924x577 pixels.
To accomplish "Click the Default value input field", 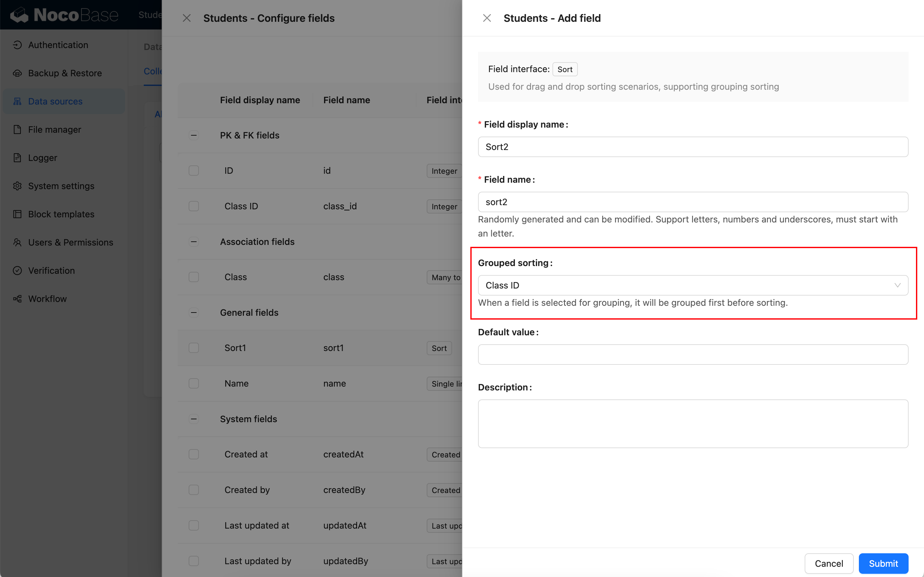I will 693,355.
